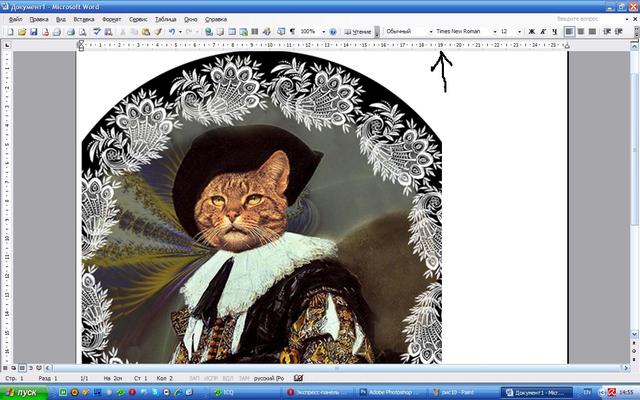Viewport: 640px width, 400px height.
Task: Save the document with the floppy icon
Action: click(33, 32)
